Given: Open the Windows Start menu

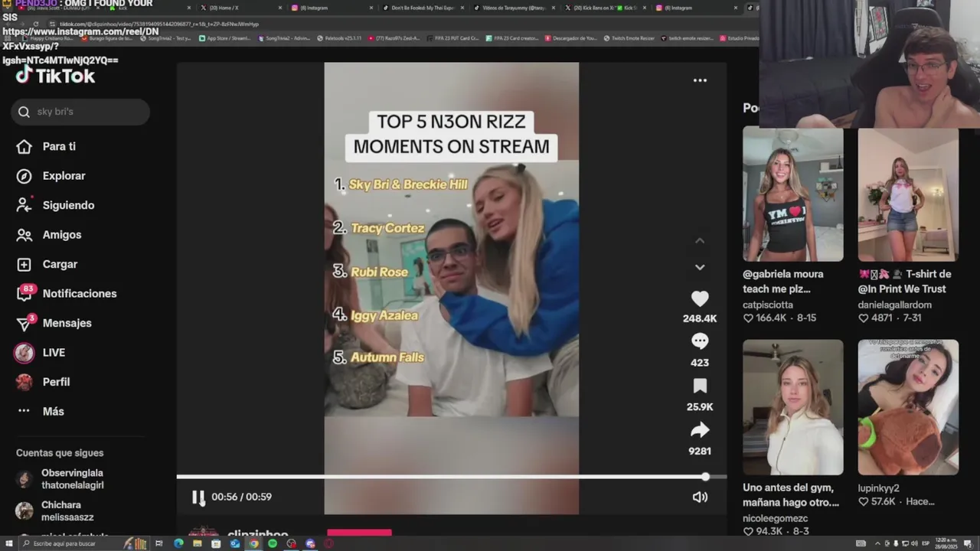Looking at the screenshot, I should (x=8, y=543).
